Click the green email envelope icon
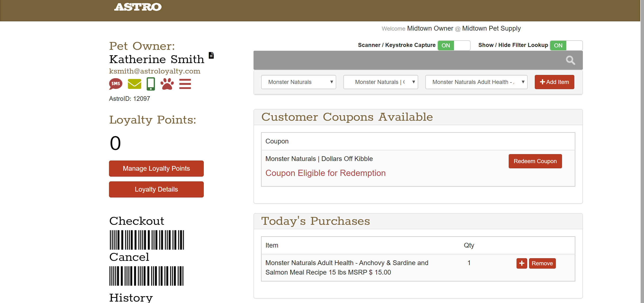 pyautogui.click(x=134, y=84)
